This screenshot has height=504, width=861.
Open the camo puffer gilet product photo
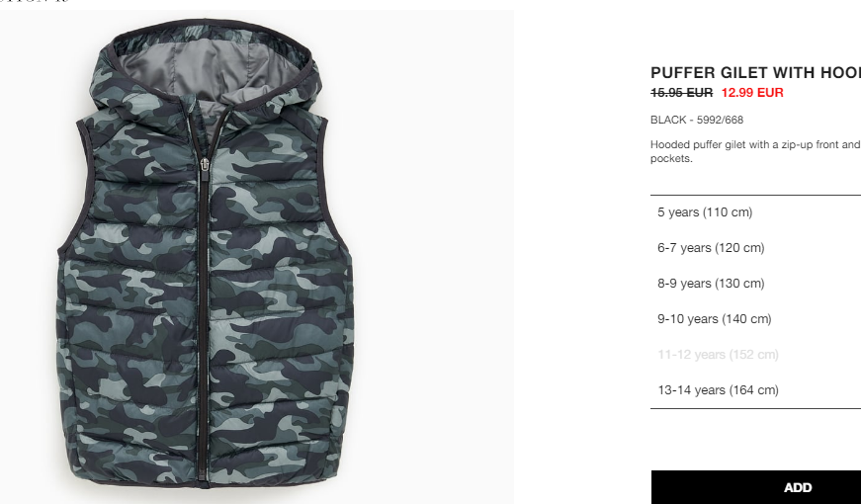[257, 256]
